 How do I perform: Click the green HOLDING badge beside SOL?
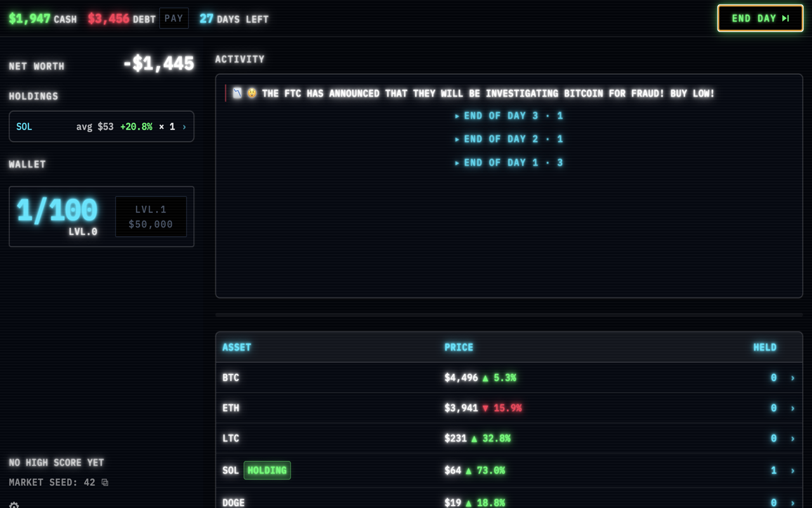coord(267,471)
